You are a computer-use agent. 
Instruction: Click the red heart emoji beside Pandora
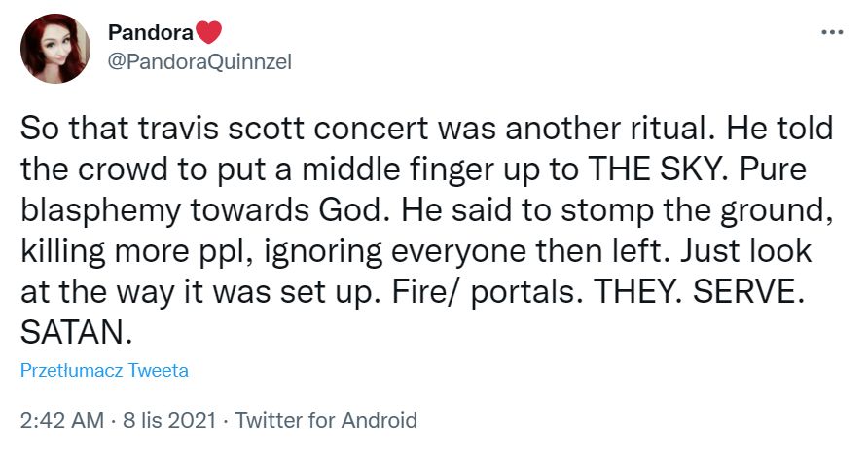click(x=208, y=33)
